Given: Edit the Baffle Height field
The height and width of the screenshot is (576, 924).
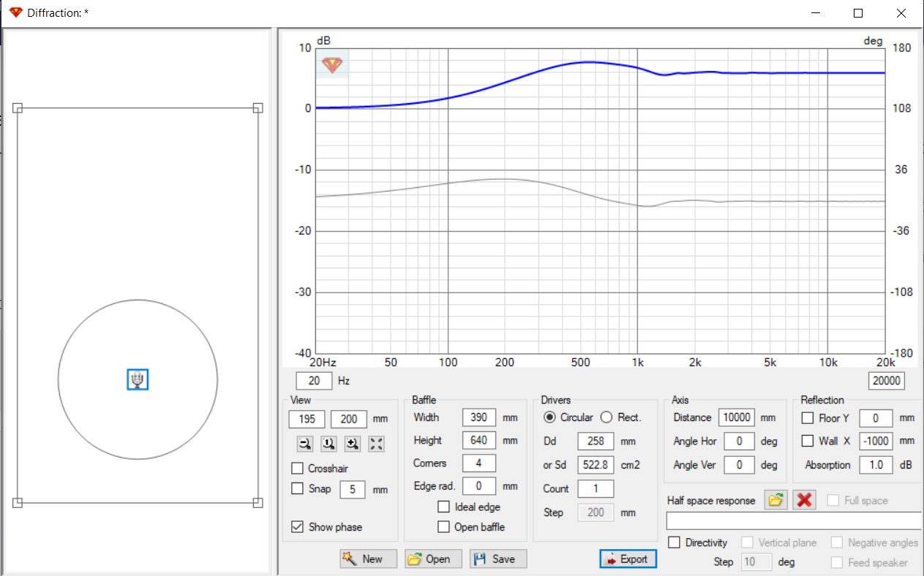Looking at the screenshot, I should (x=479, y=441).
